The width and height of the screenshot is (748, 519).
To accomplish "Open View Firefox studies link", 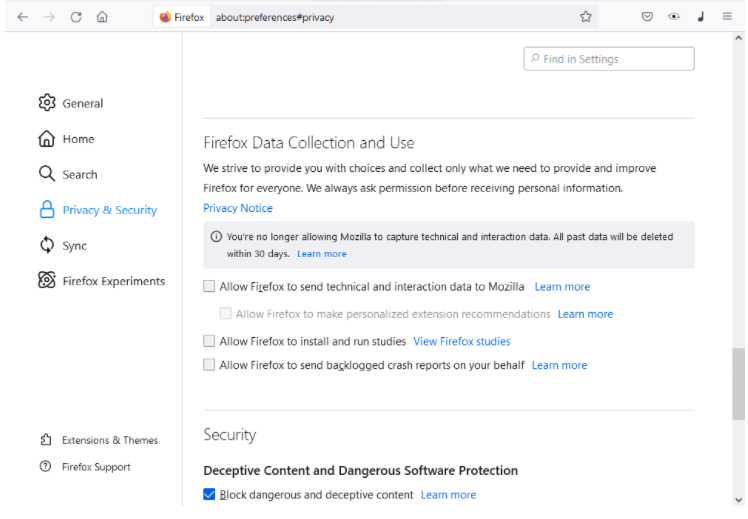I will 462,342.
